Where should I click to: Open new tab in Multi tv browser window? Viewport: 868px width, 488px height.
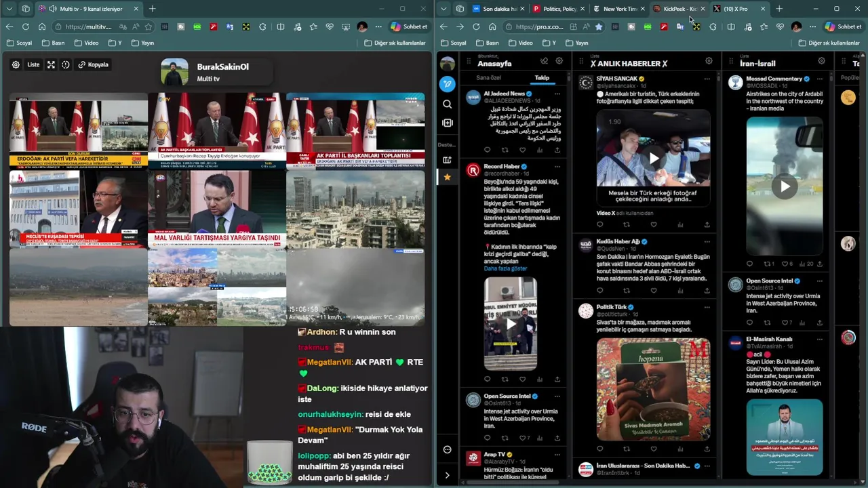click(x=152, y=9)
